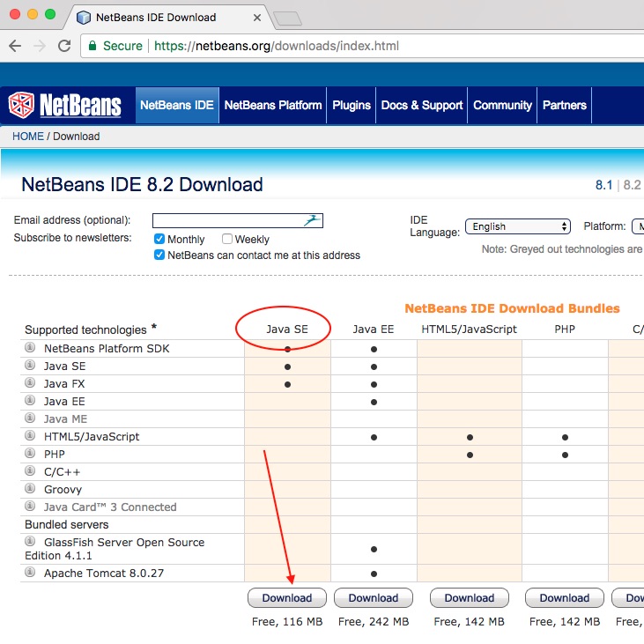Toggle the Monthly newsletter checkbox
Viewport: 644px width, 644px height.
(x=159, y=239)
